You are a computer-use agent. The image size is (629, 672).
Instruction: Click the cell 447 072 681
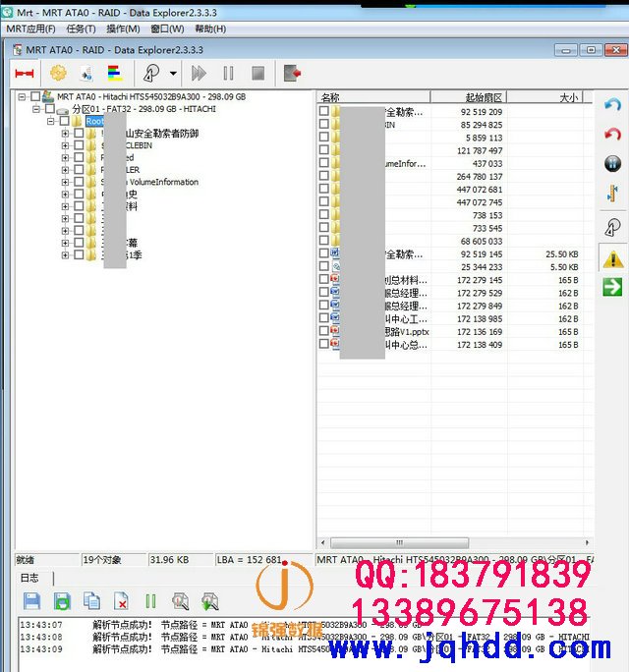point(479,190)
